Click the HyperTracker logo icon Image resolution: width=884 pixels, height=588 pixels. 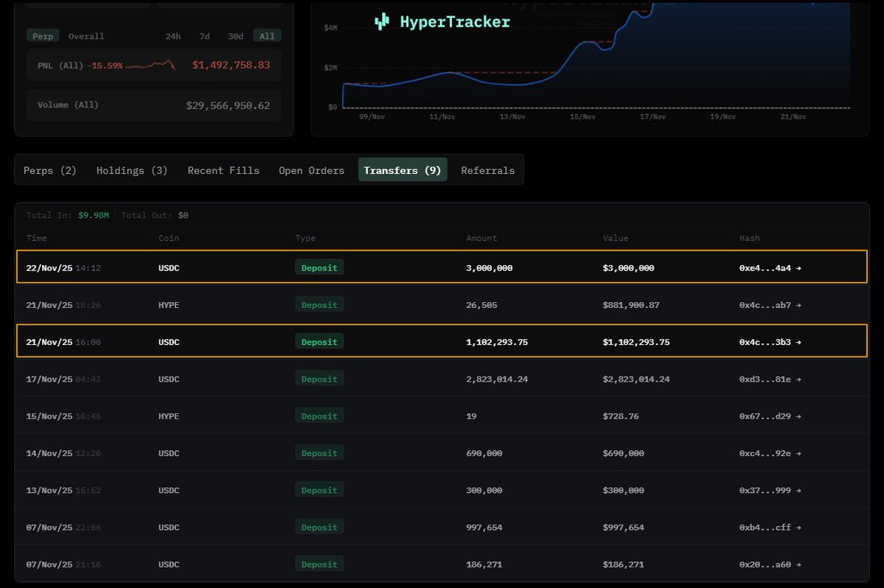point(381,22)
